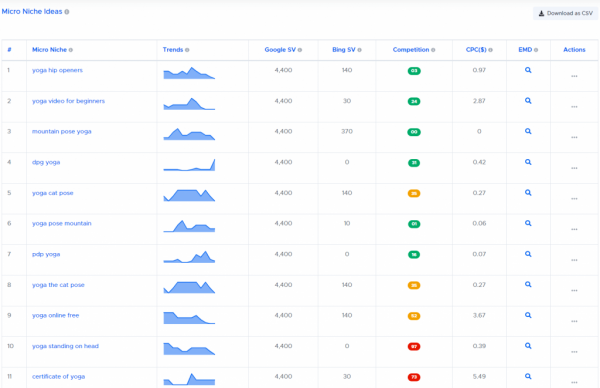Open the yoga online free keyword link
The height and width of the screenshot is (388, 600).
(x=55, y=315)
